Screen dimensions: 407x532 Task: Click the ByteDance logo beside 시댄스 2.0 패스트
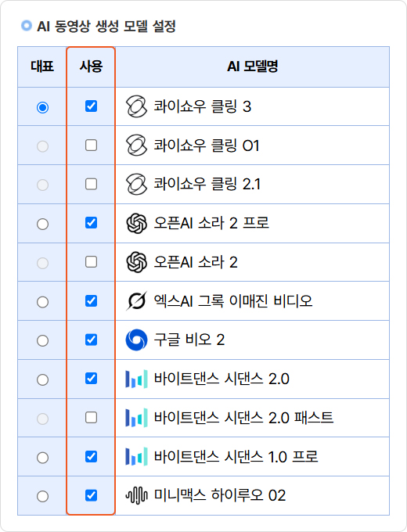(136, 418)
